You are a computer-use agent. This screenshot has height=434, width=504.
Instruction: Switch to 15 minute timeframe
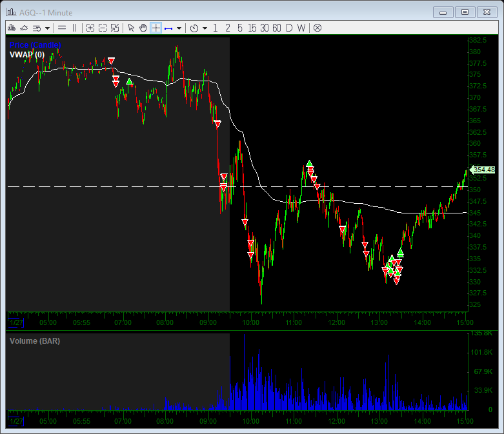252,28
